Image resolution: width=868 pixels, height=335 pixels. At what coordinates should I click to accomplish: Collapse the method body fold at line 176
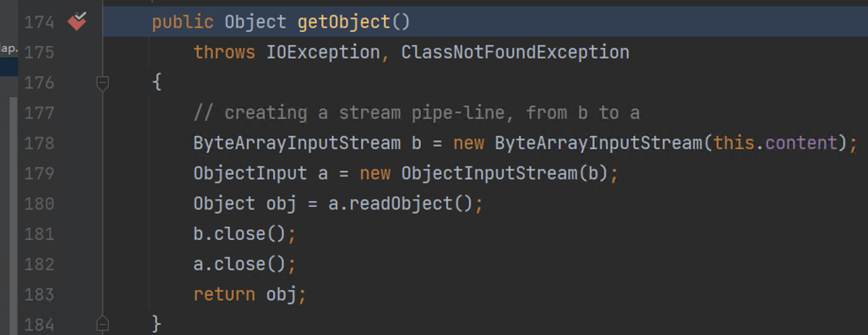(x=102, y=83)
